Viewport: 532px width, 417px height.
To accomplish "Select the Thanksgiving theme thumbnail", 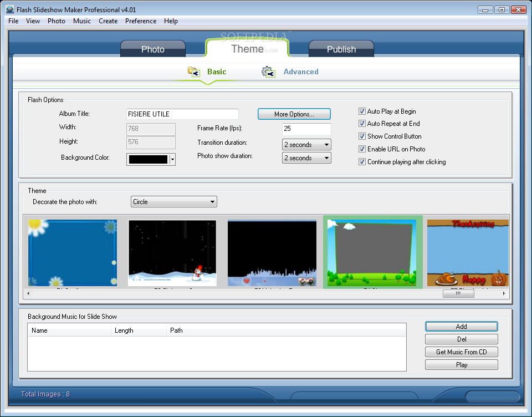I will [468, 253].
